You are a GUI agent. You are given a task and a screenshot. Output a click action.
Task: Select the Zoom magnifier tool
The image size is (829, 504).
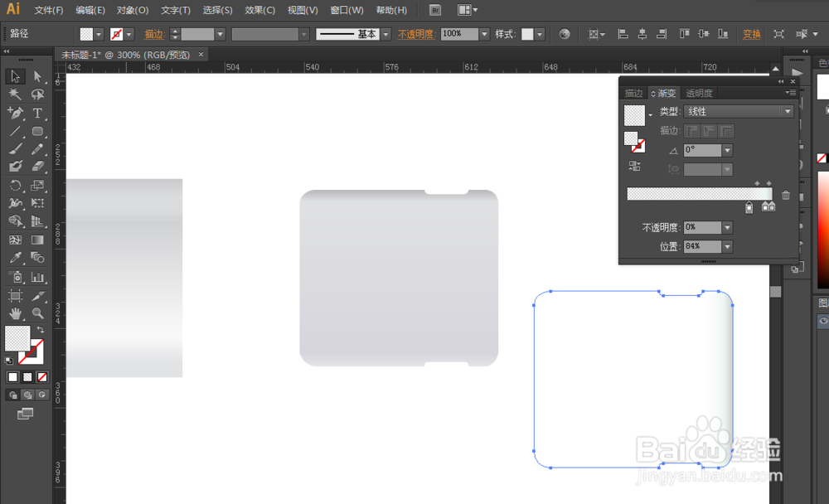37,313
